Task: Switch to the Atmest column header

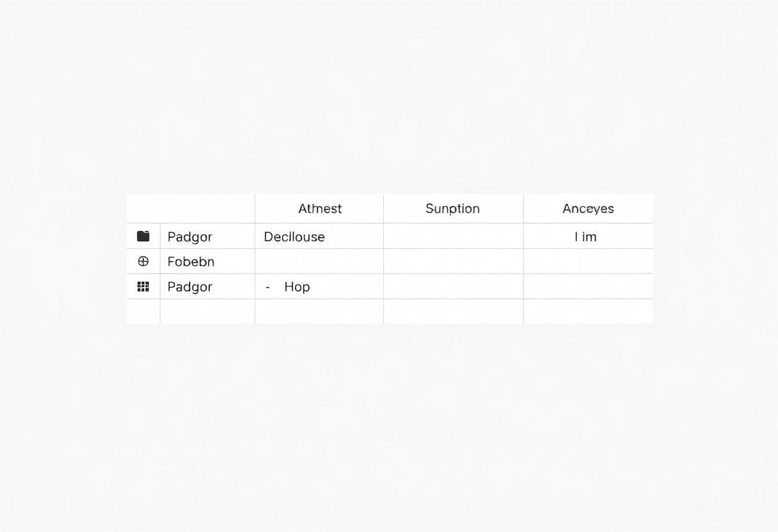Action: [319, 208]
